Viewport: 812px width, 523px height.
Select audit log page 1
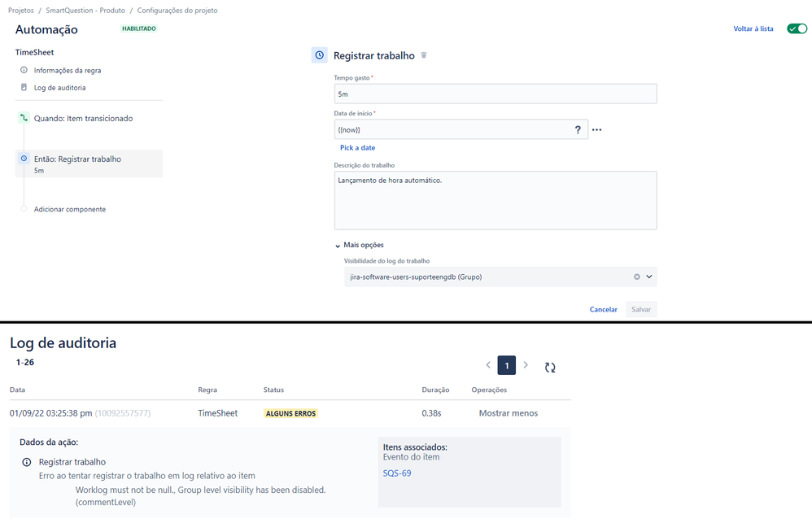pyautogui.click(x=506, y=365)
